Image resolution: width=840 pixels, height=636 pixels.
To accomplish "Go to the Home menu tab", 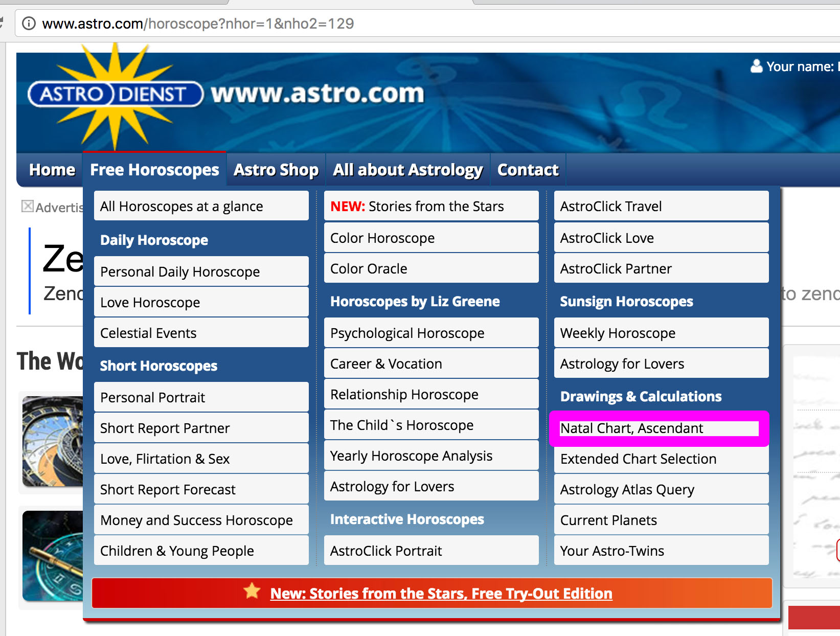I will 52,170.
